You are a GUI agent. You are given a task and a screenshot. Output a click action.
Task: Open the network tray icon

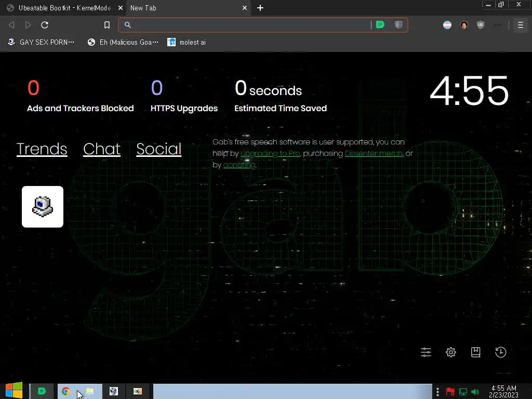[463, 392]
